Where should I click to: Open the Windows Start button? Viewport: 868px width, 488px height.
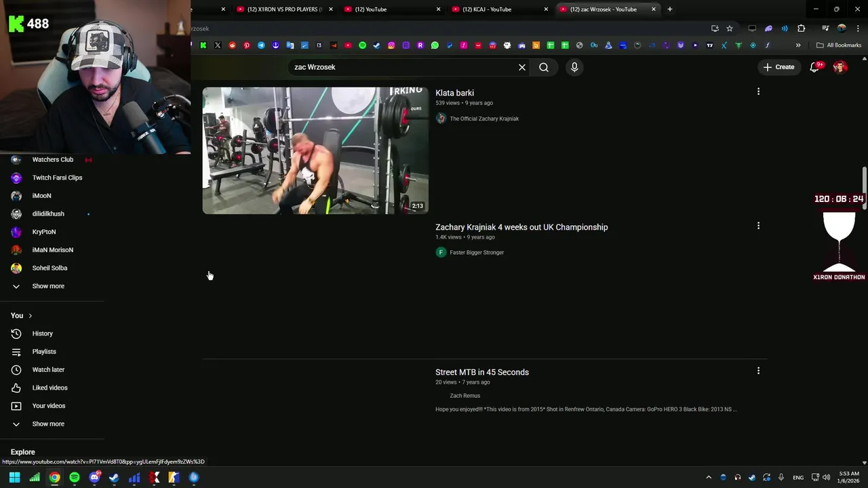(14, 477)
